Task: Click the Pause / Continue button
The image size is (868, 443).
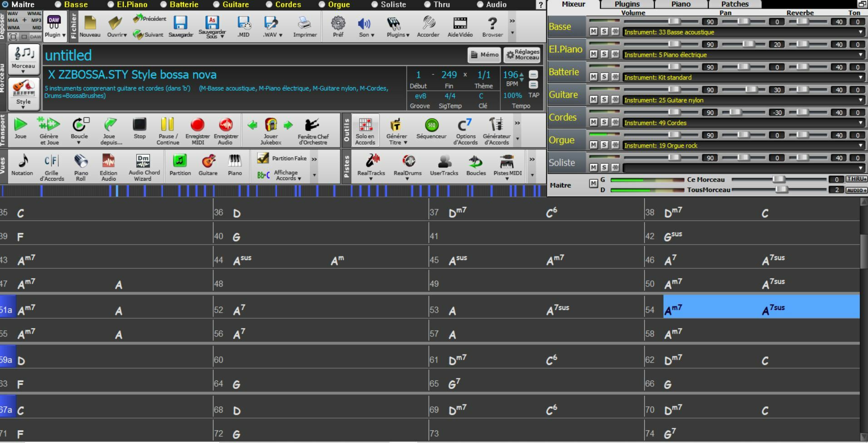Action: pyautogui.click(x=168, y=130)
